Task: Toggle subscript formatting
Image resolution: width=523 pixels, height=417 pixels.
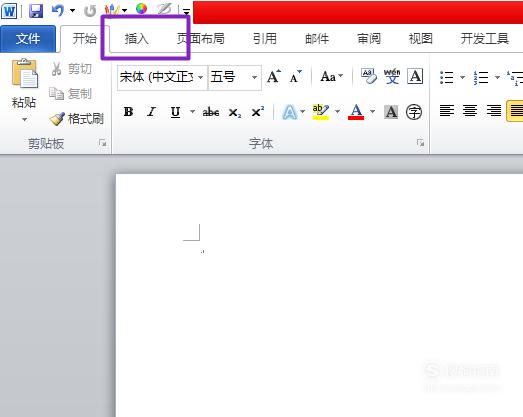Action: pyautogui.click(x=234, y=112)
